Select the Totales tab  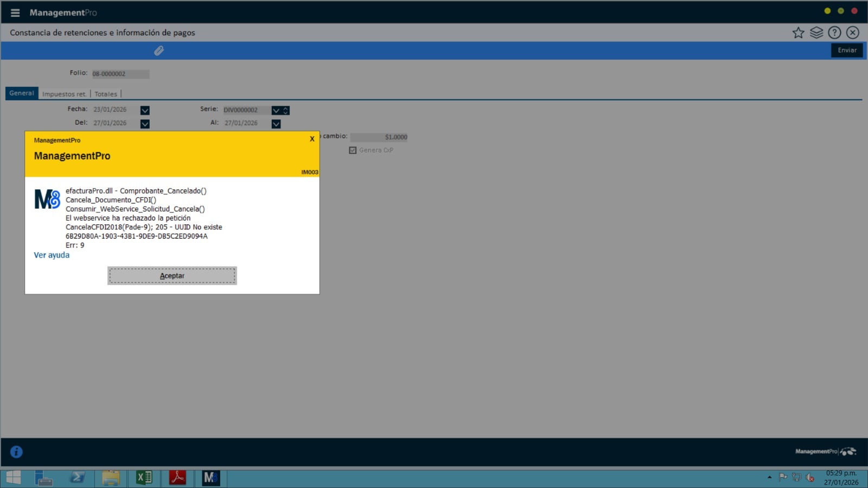pos(106,94)
